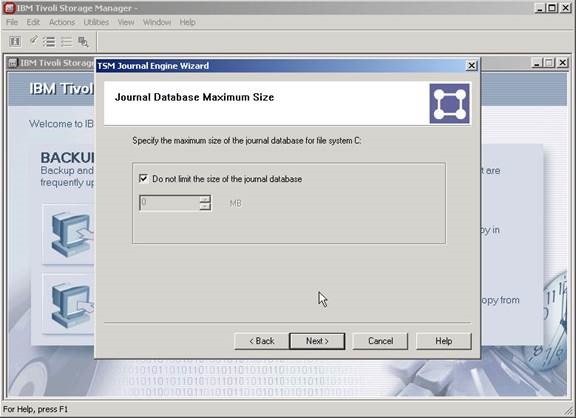Viewport: 576px width, 418px height.
Task: Click the journal size MB input field
Action: 170,203
